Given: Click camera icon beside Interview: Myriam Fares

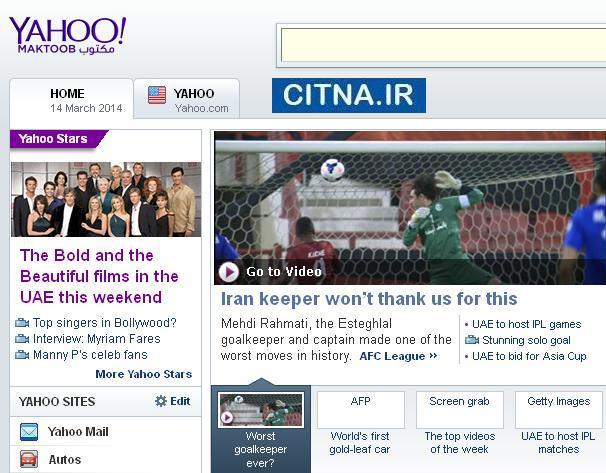Looking at the screenshot, I should coord(22,339).
